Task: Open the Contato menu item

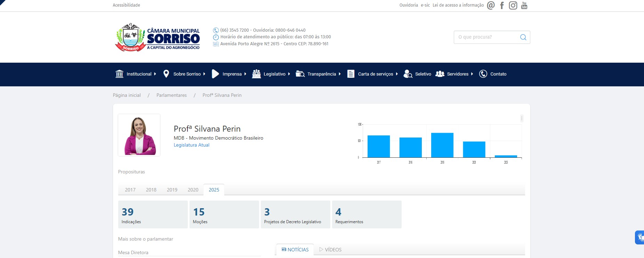Action: (493, 74)
